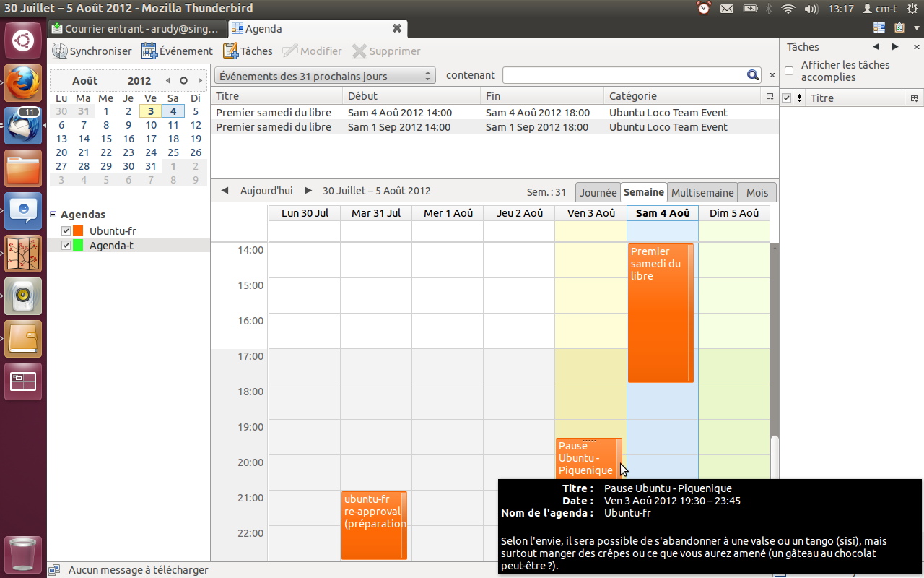The height and width of the screenshot is (578, 924).
Task: Click column picker icon in event list
Action: point(770,96)
